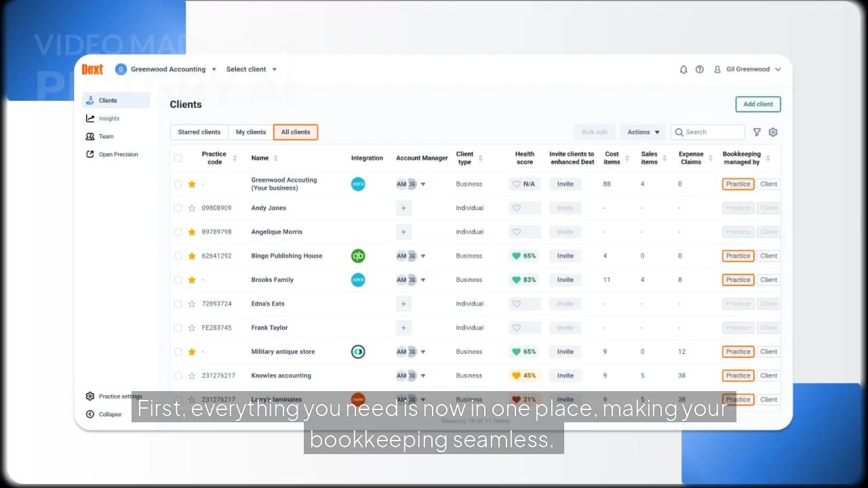Add account manager for Angelique Morris
Viewport: 868px width, 488px height.
click(403, 232)
